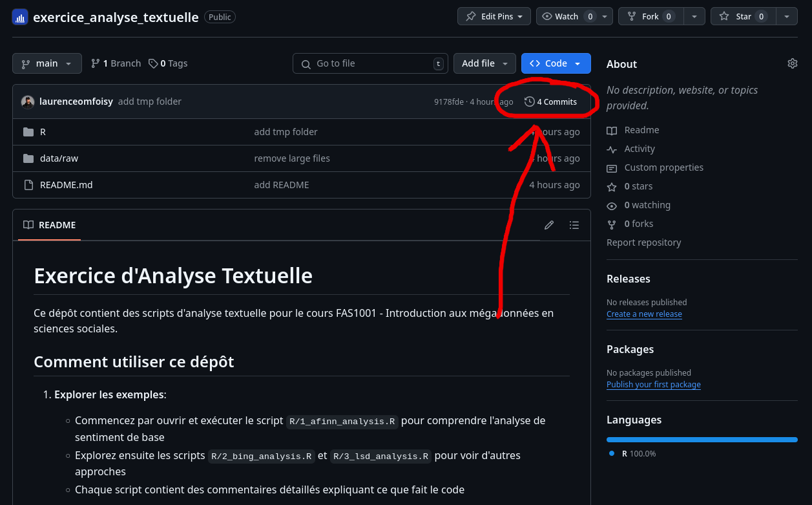Image resolution: width=812 pixels, height=505 pixels.
Task: Open the Activity link in sidebar
Action: [639, 149]
